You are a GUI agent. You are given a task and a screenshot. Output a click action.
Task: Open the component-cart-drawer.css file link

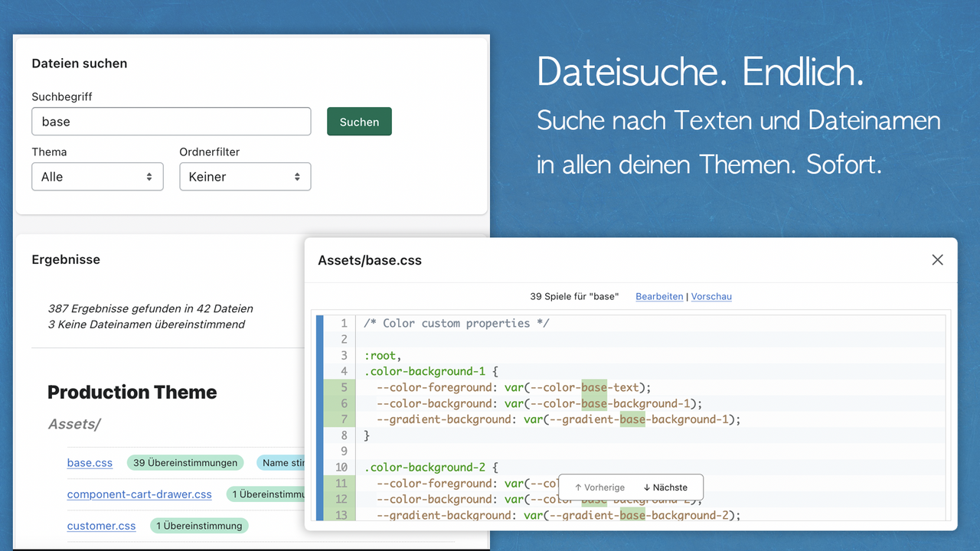139,494
